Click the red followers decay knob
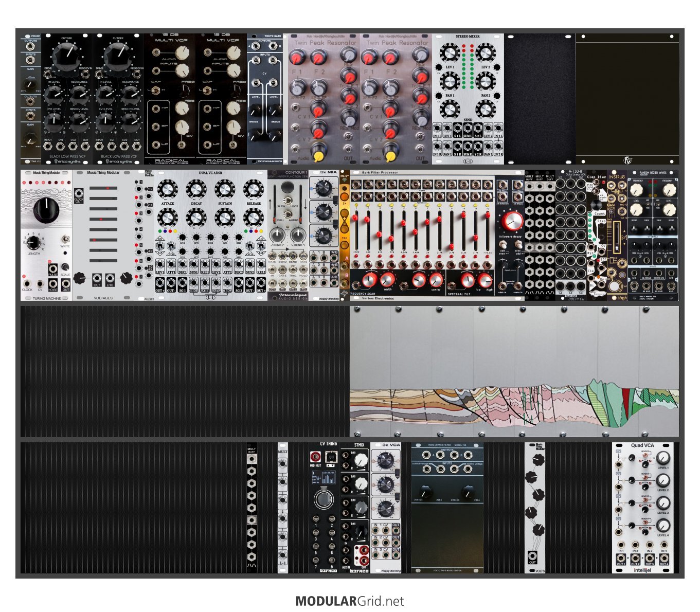Screen dimensions: 700x612 point(511,222)
